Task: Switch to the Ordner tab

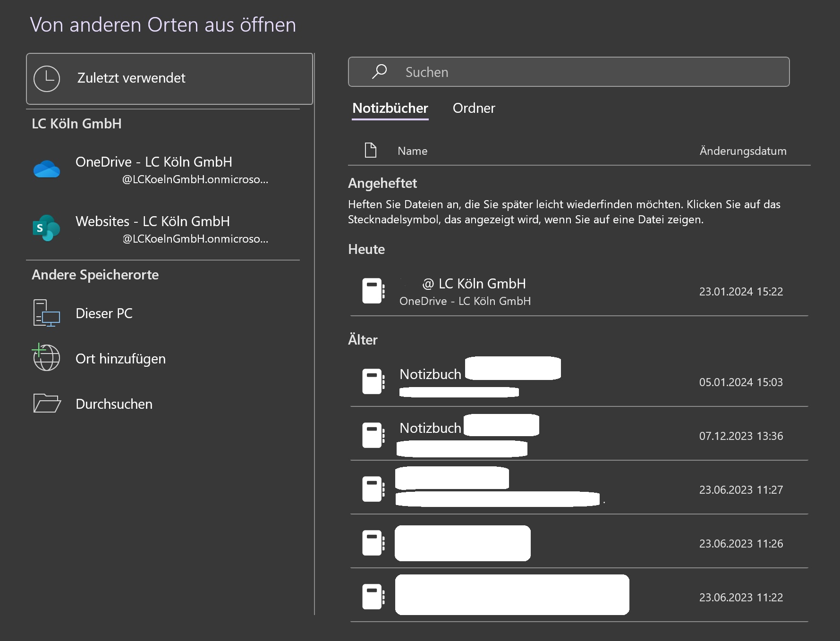Action: (x=474, y=108)
